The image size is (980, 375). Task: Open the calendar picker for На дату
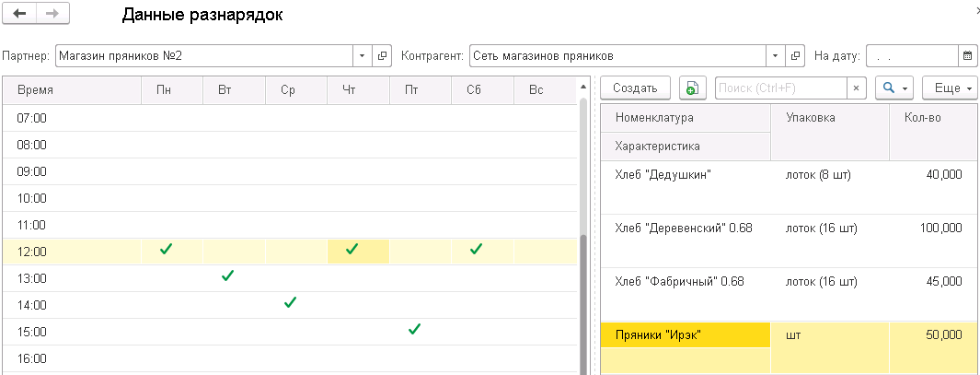[967, 56]
